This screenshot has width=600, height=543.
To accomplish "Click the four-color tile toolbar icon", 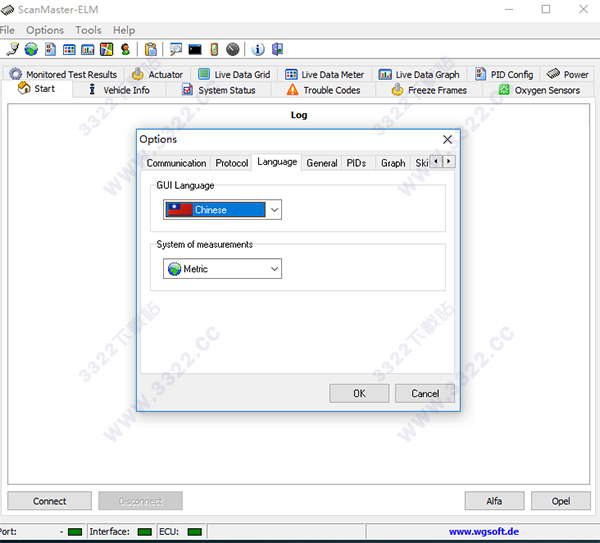I will pyautogui.click(x=106, y=49).
